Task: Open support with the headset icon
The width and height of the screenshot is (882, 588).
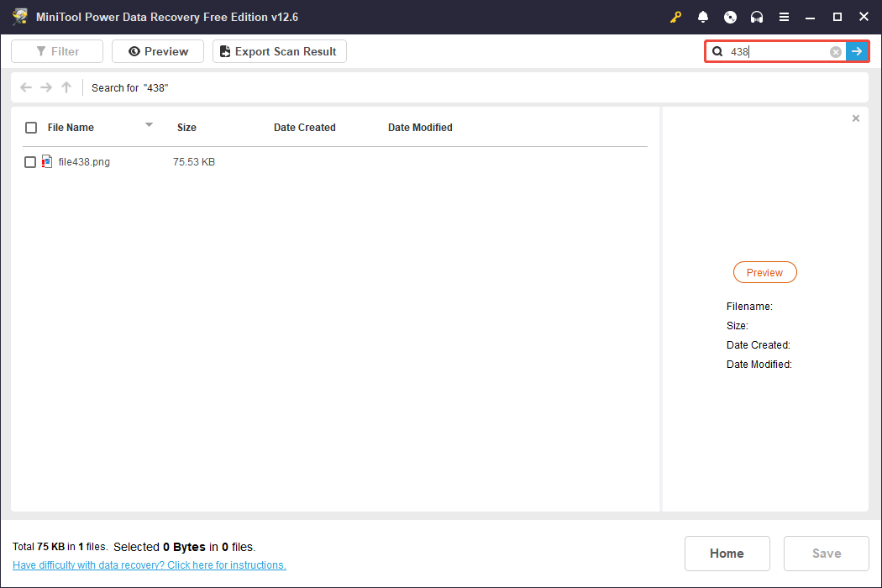Action: click(756, 16)
